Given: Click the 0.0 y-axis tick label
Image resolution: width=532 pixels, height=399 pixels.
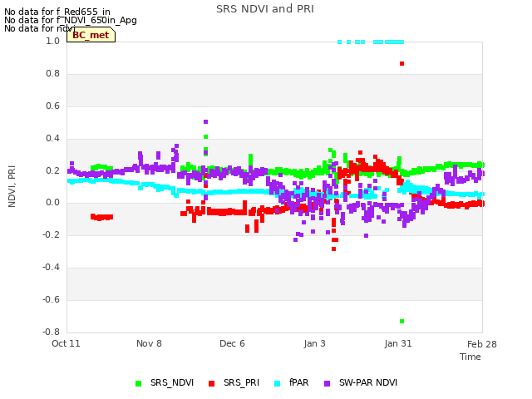Looking at the screenshot, I should (53, 203).
